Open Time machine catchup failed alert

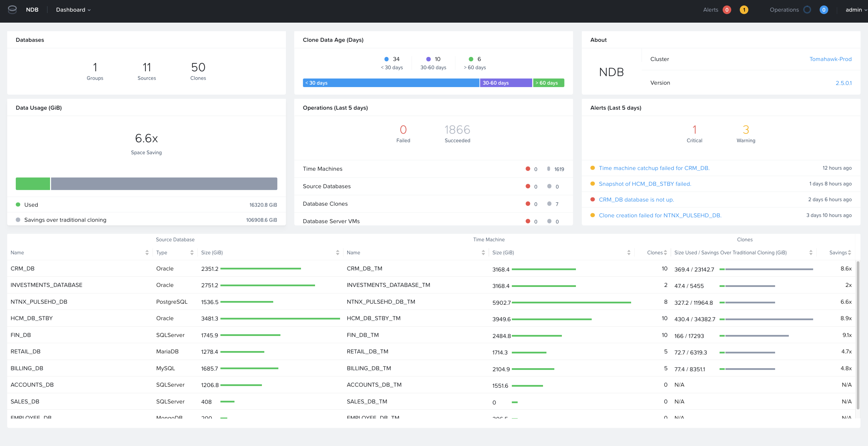pos(654,168)
